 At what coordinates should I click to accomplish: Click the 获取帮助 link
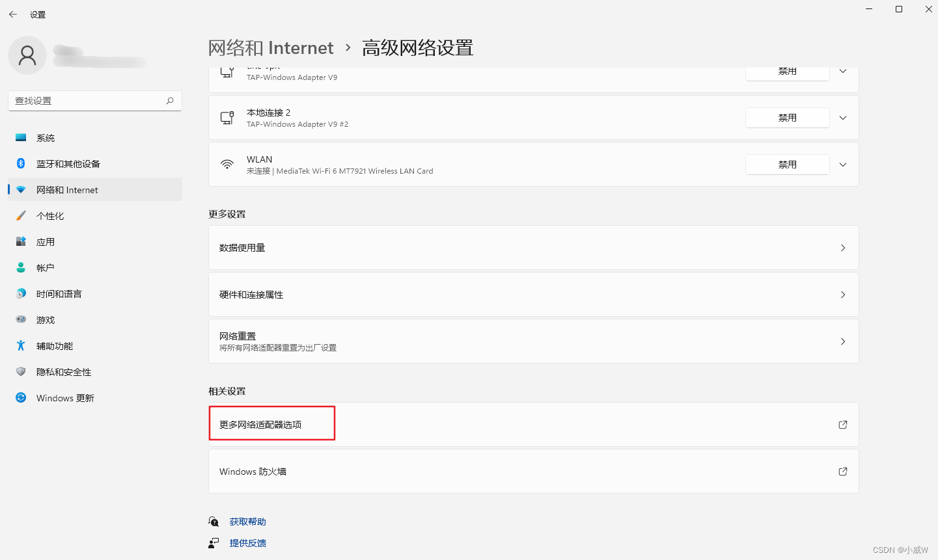[248, 522]
